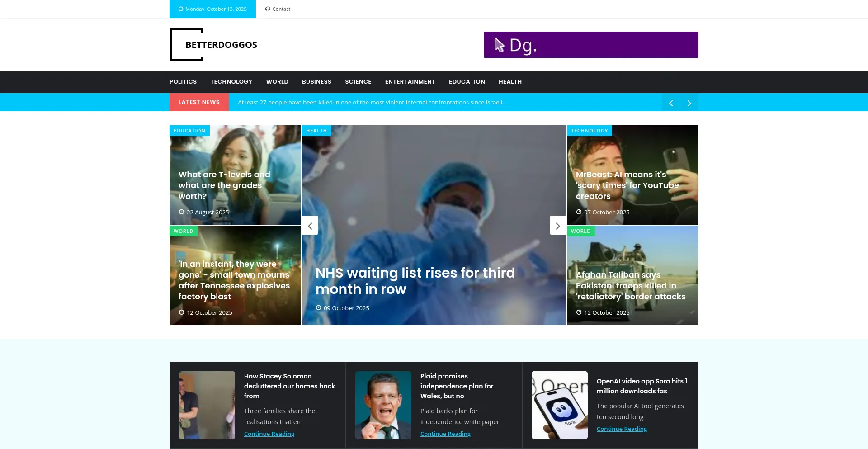
Task: Open the MrBeast AI YouTube creators story
Action: coord(627,185)
